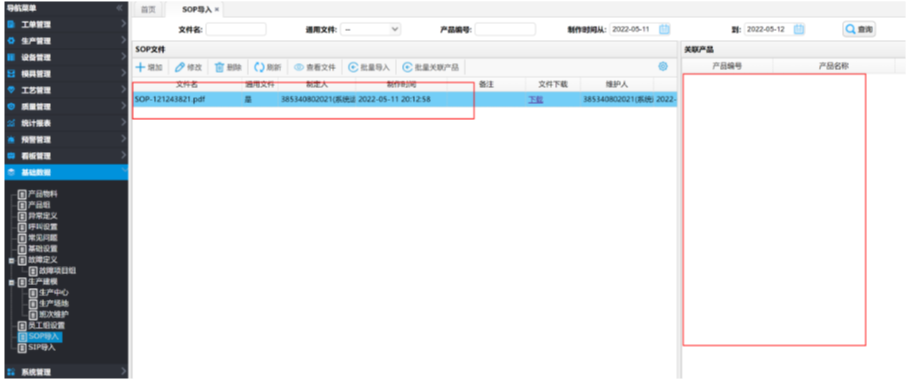
Task: Click the 刷新 refresh icon
Action: 259,67
